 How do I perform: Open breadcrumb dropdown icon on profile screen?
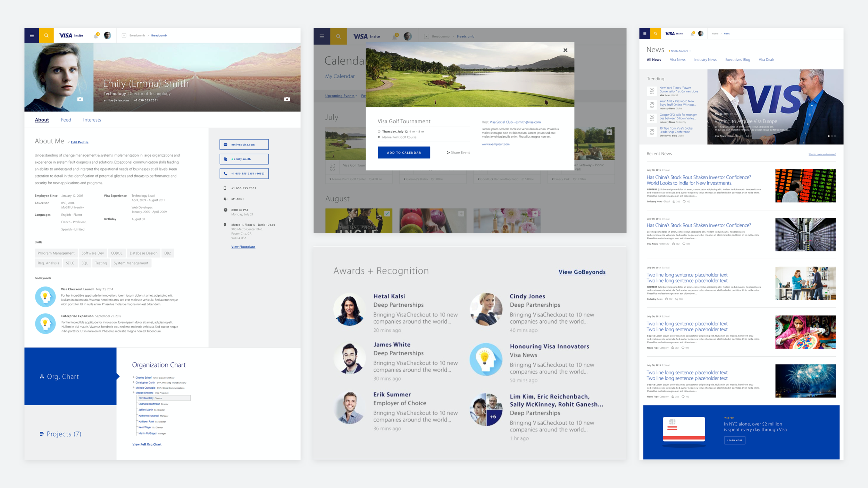[124, 35]
